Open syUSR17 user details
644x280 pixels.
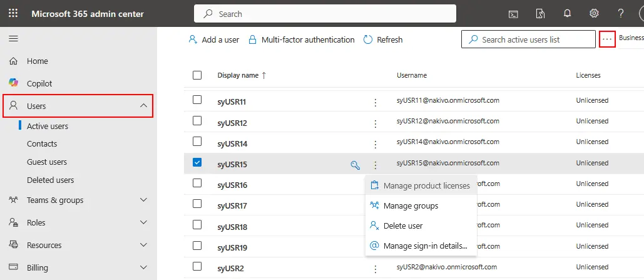pyautogui.click(x=232, y=206)
